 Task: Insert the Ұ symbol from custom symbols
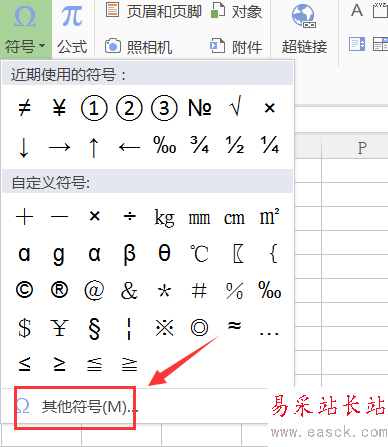tap(59, 327)
